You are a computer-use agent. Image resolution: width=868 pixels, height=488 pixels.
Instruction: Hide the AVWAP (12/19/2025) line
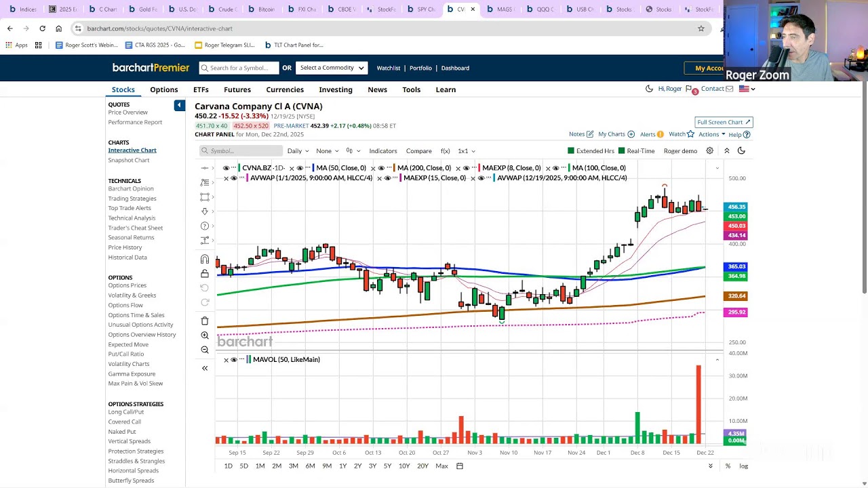tap(481, 178)
